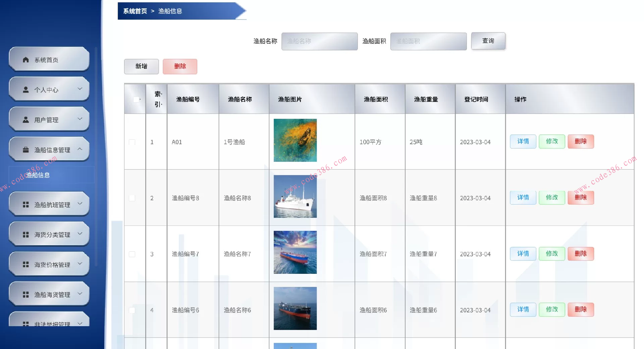
Task: Select the home icon beside 系统首页
Action: pyautogui.click(x=25, y=60)
